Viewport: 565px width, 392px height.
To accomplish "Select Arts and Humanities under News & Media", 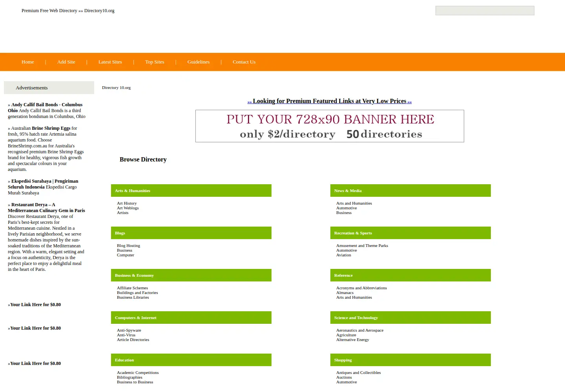I will click(x=354, y=203).
